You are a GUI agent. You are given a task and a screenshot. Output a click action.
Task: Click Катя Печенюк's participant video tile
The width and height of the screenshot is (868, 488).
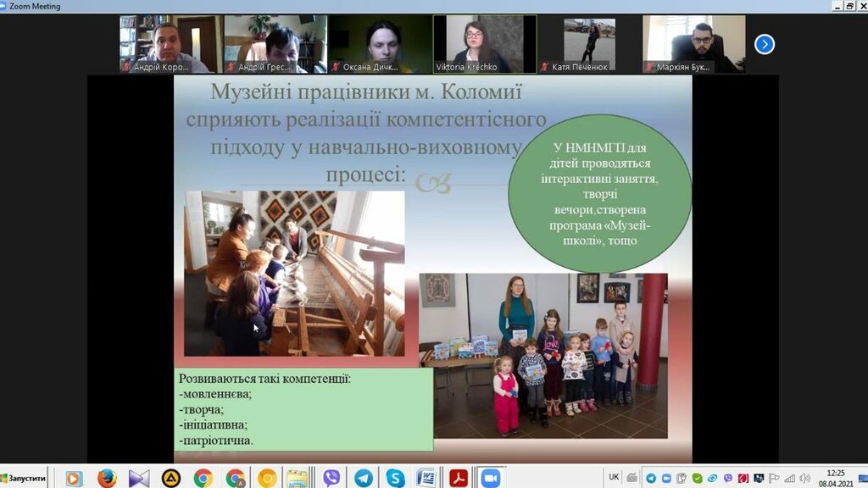point(589,44)
